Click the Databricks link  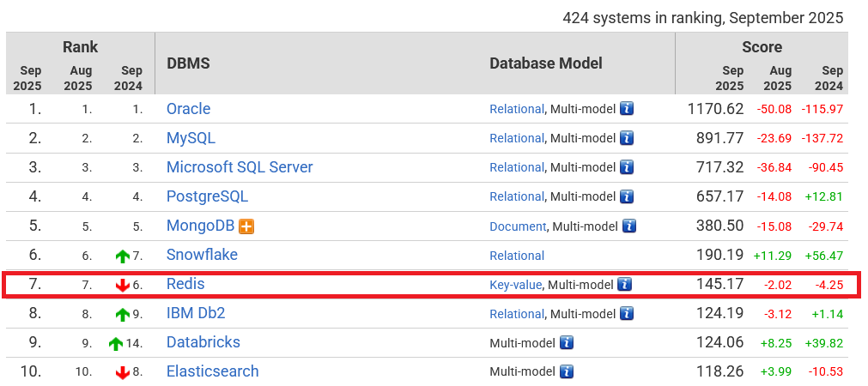[x=203, y=342]
